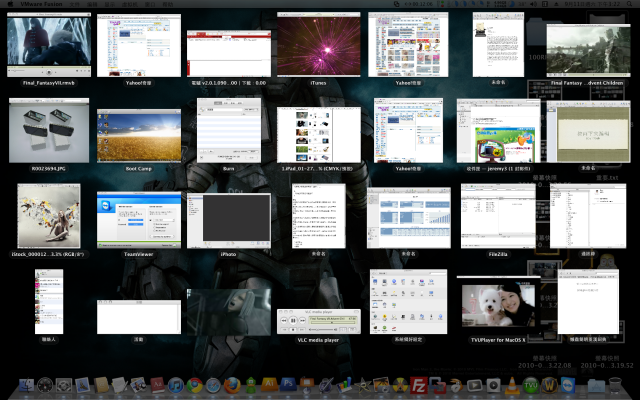Screen dimensions: 640x400
Task: Select the empty 活動 window
Action: click(139, 317)
